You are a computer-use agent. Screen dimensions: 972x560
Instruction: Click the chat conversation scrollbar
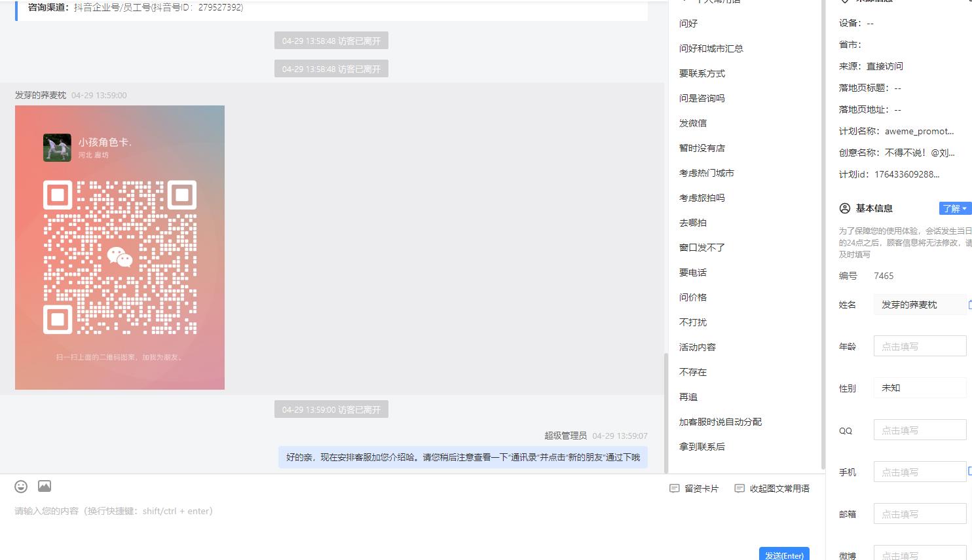(x=666, y=413)
